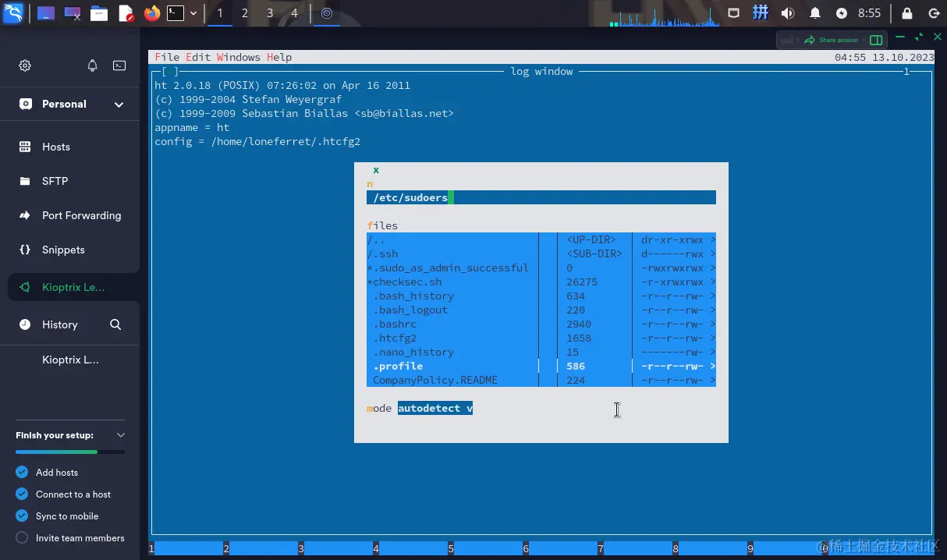Open local terminal icon in sidebar
Screen dimensions: 947x560
click(x=119, y=66)
